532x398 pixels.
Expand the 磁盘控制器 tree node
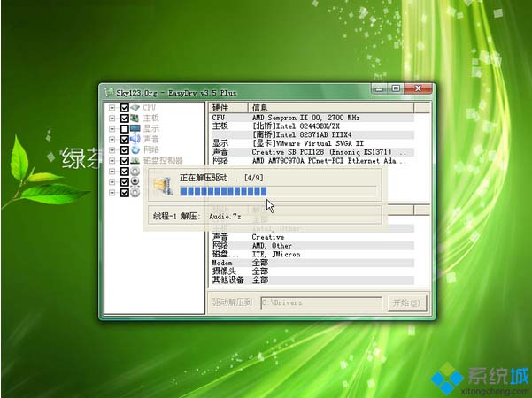pyautogui.click(x=112, y=161)
